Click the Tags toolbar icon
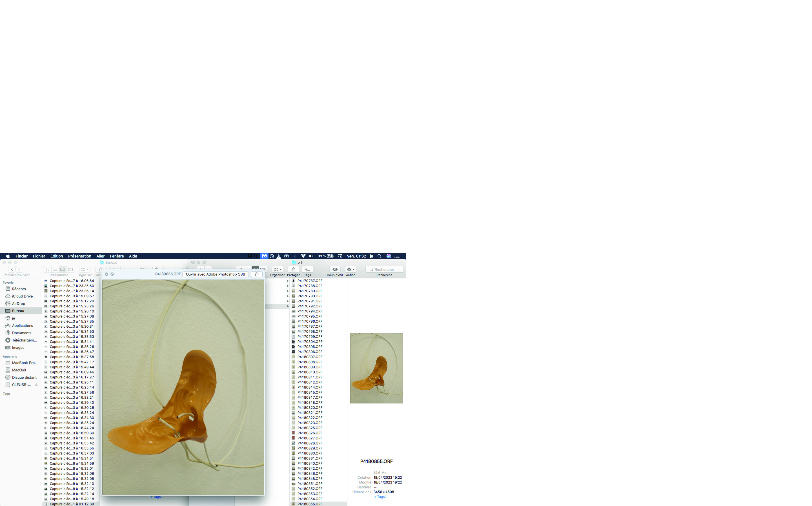Image resolution: width=812 pixels, height=506 pixels. (x=307, y=269)
